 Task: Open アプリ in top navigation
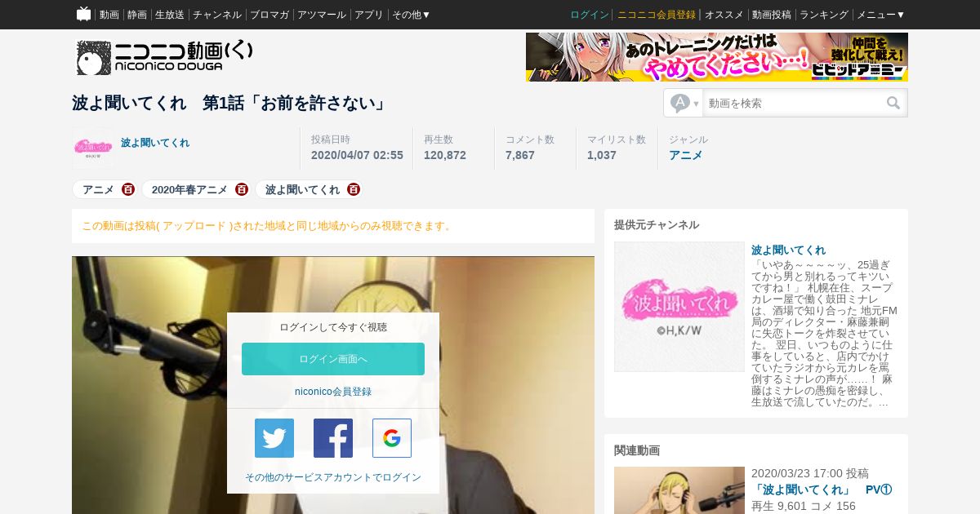[x=369, y=15]
